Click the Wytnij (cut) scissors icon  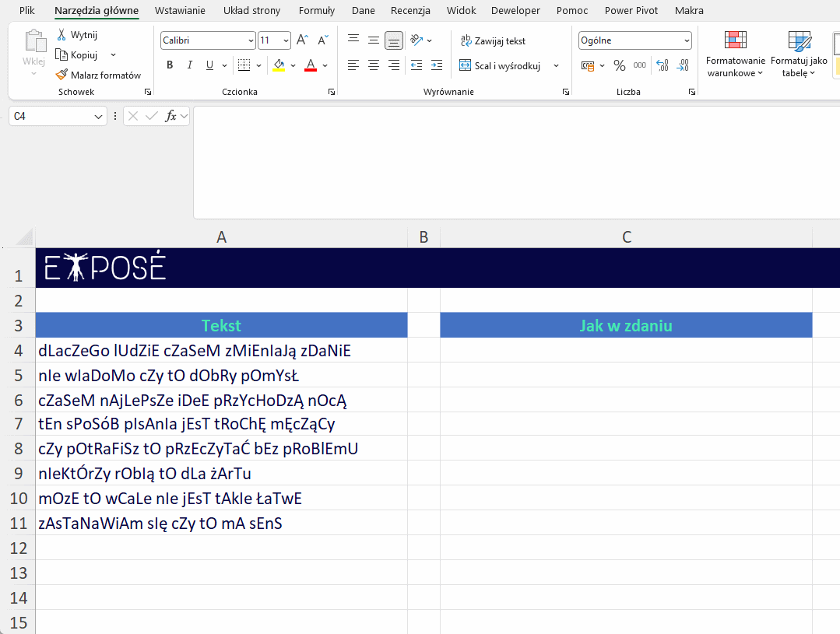pyautogui.click(x=62, y=35)
